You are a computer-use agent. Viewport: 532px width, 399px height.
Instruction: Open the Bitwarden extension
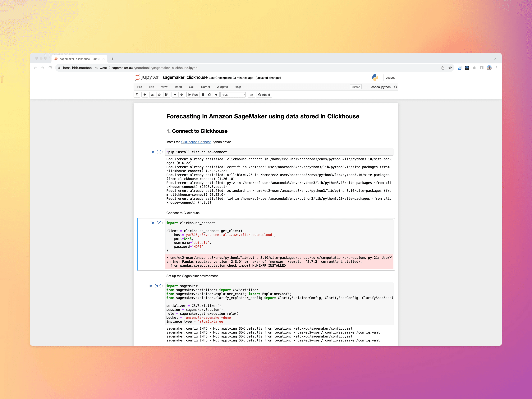(x=459, y=68)
